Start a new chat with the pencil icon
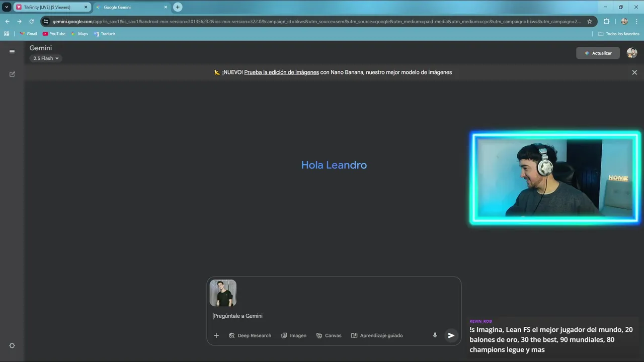Screen dimensions: 644x362 coord(12,74)
